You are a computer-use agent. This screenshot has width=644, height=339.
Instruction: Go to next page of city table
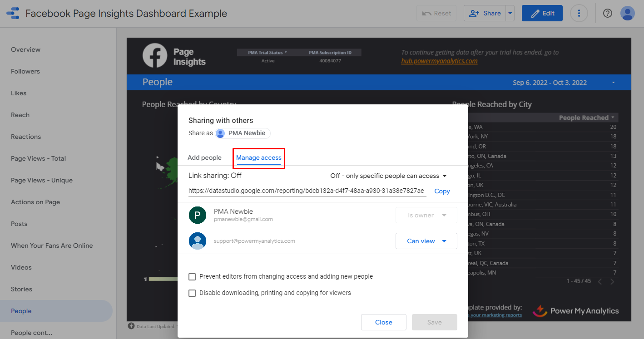coord(612,281)
